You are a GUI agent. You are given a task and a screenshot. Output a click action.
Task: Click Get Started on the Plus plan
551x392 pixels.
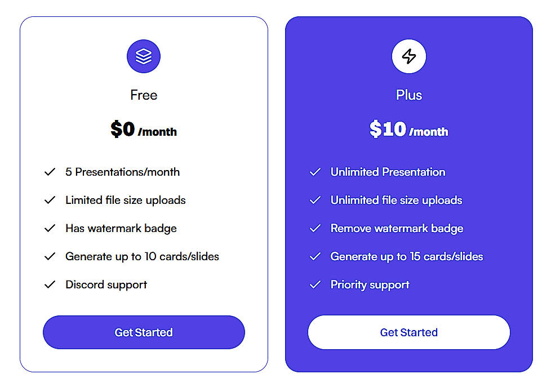pyautogui.click(x=408, y=332)
